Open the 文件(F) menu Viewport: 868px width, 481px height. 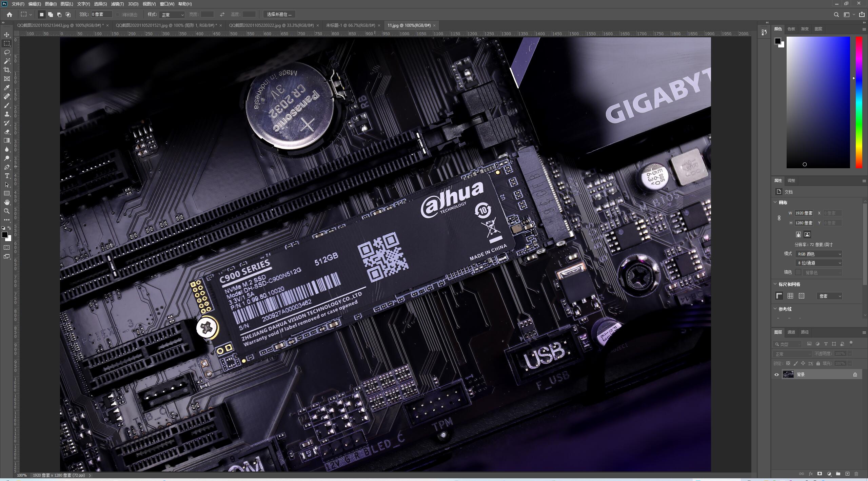coord(18,4)
